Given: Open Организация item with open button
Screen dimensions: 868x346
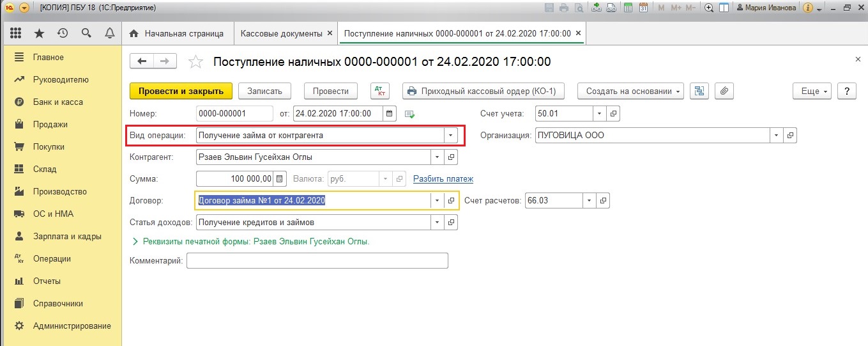Looking at the screenshot, I should click(x=790, y=135).
